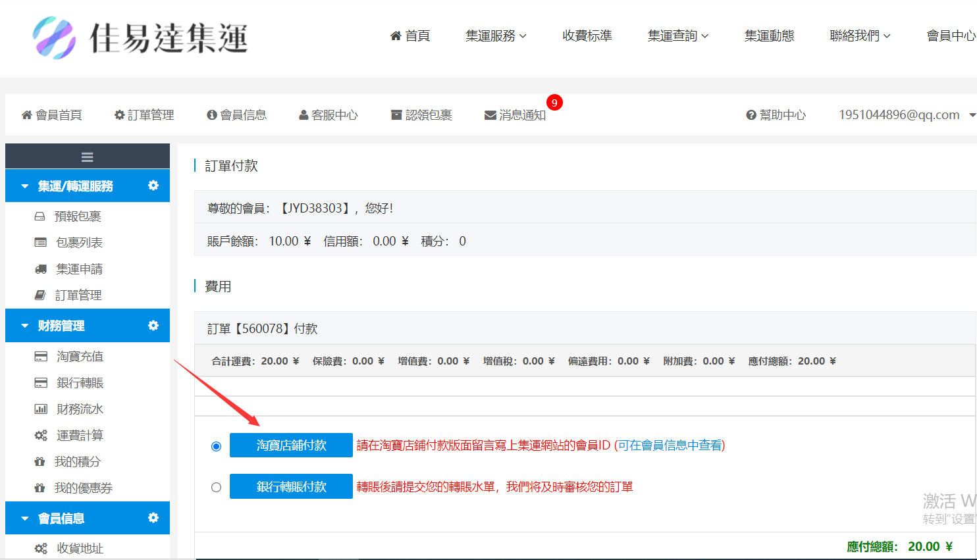Click the gears icon beside 收貨地址
The width and height of the screenshot is (977, 560).
(41, 548)
